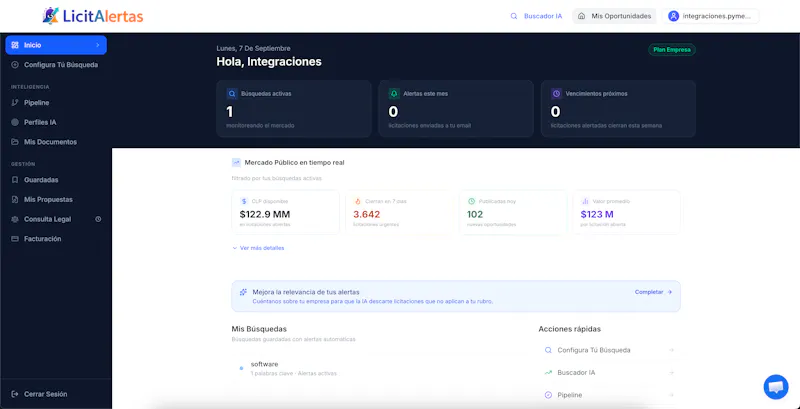
Task: Click the Buscador IA magnifier icon in header
Action: (514, 16)
